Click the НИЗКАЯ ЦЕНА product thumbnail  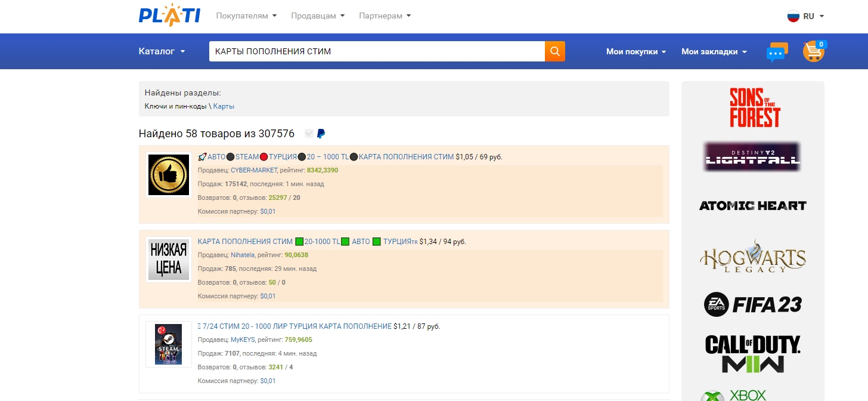(x=169, y=260)
